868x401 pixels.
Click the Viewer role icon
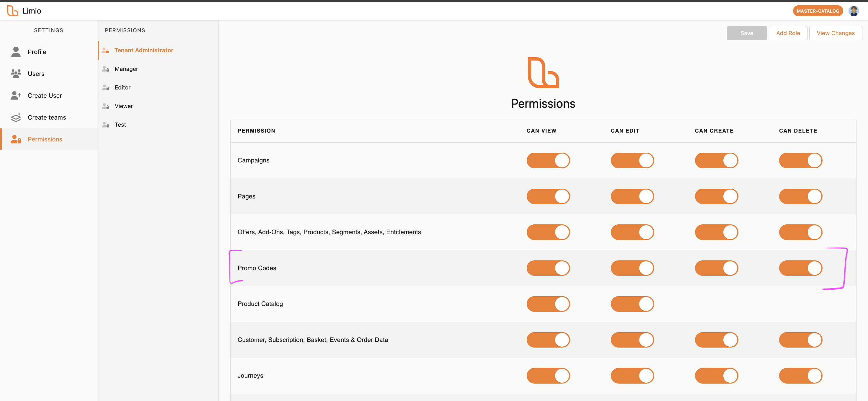pyautogui.click(x=105, y=106)
